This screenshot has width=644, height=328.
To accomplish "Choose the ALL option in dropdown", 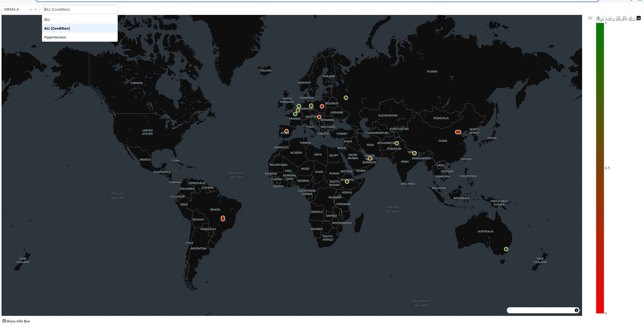I will tap(47, 19).
